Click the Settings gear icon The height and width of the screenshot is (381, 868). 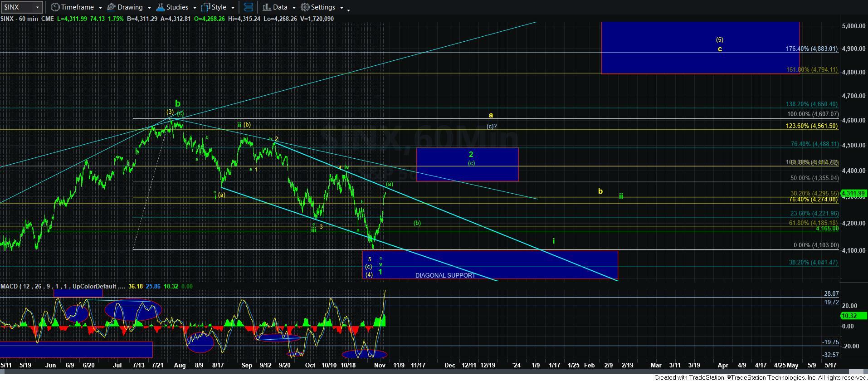click(305, 7)
